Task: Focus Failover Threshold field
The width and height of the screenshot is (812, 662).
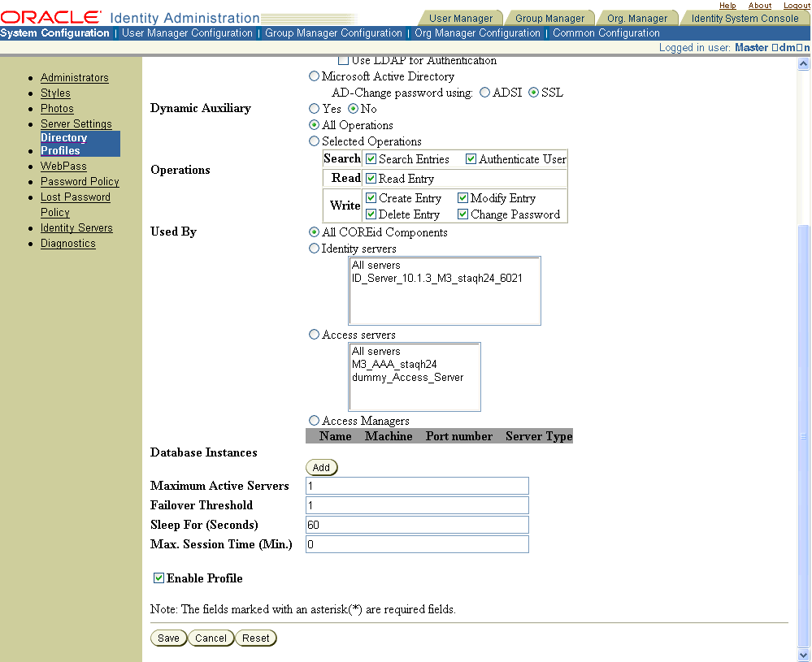Action: [417, 505]
